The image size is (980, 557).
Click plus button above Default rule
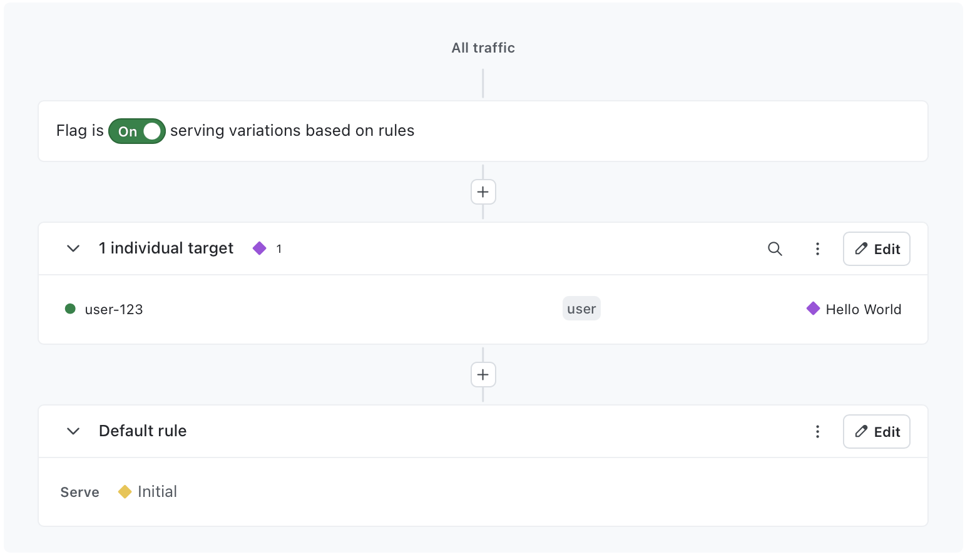point(483,375)
